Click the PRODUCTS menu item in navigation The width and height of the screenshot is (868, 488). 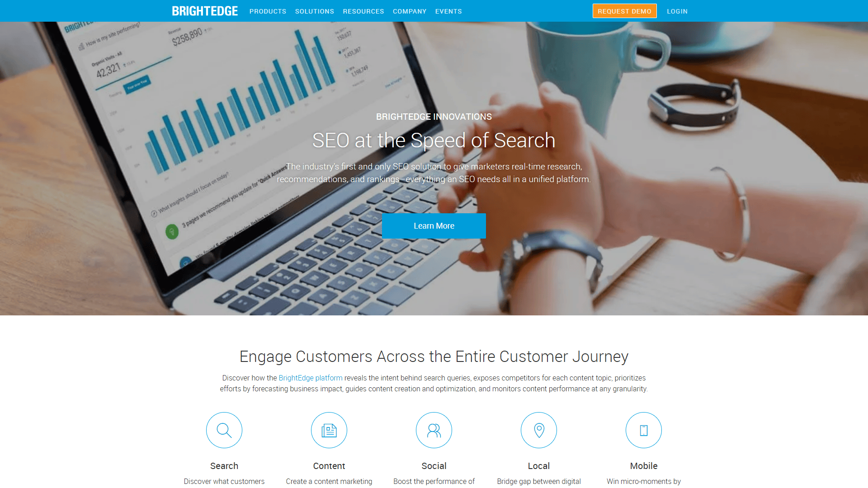coord(268,11)
